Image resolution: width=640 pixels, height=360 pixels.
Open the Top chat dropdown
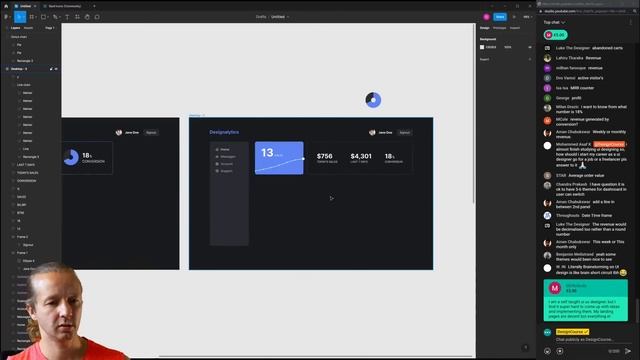[x=554, y=22]
